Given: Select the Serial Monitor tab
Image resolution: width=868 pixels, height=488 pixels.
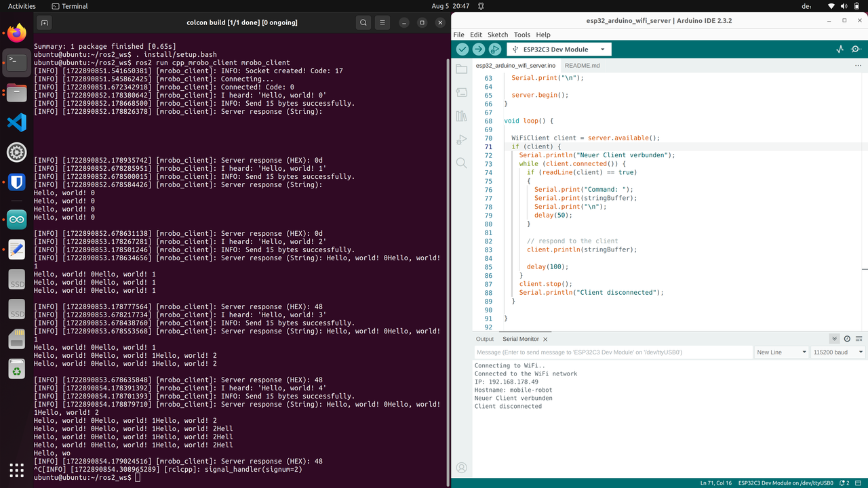Looking at the screenshot, I should tap(521, 339).
